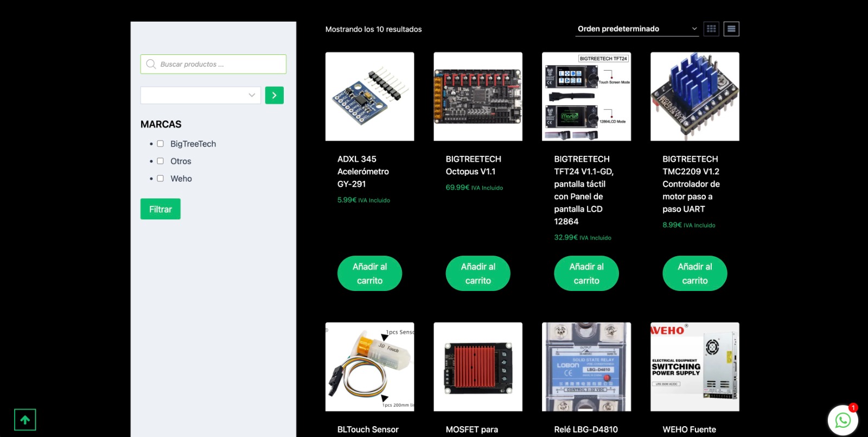The width and height of the screenshot is (868, 437).
Task: Open MOSFET para product title
Action: tap(472, 429)
